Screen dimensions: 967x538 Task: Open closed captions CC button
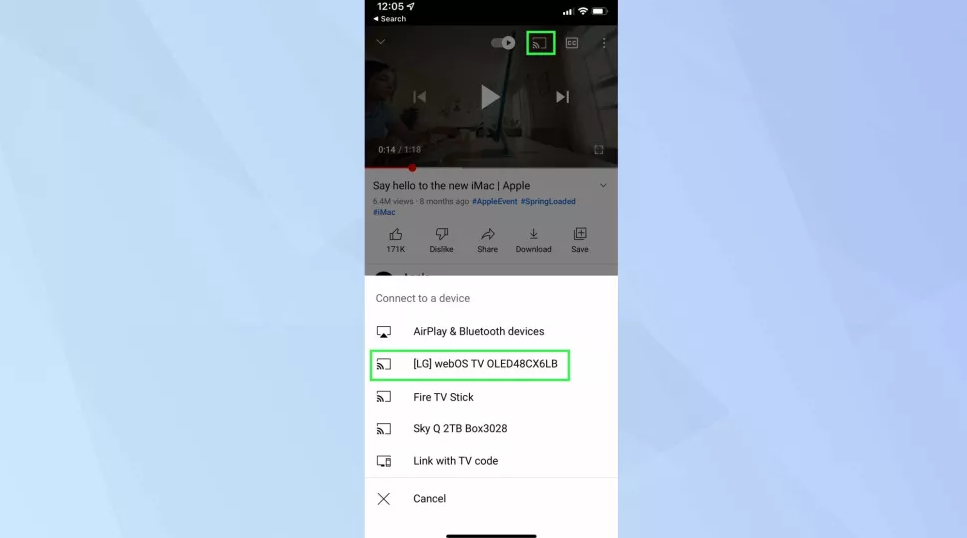point(572,43)
